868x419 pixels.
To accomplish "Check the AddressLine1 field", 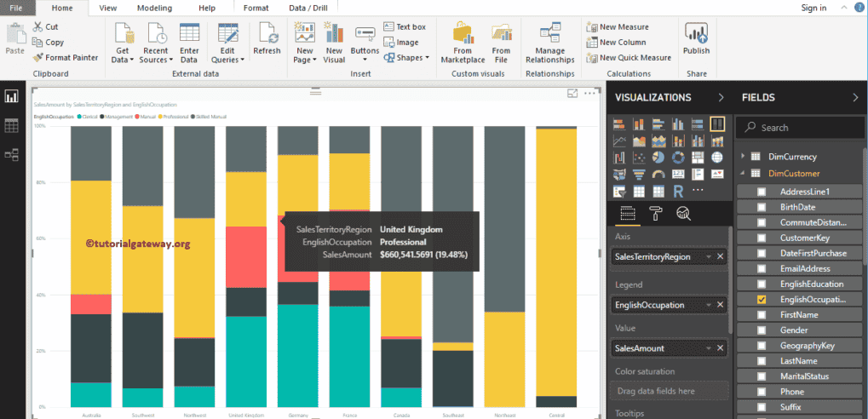I will [762, 192].
